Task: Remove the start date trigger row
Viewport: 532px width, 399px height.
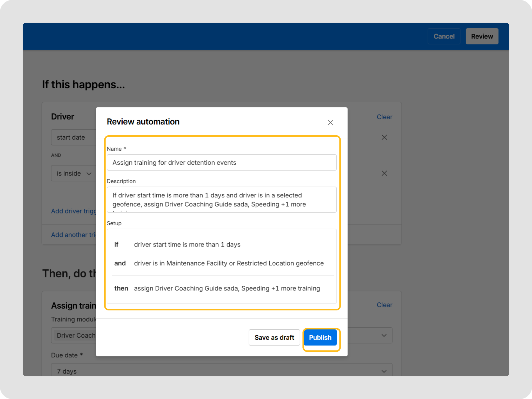Action: click(x=384, y=137)
